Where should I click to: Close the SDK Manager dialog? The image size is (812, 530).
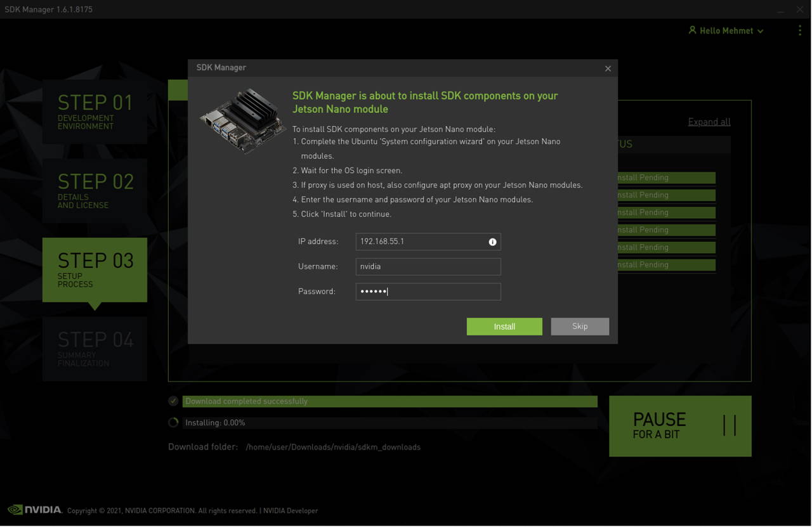[x=608, y=68]
